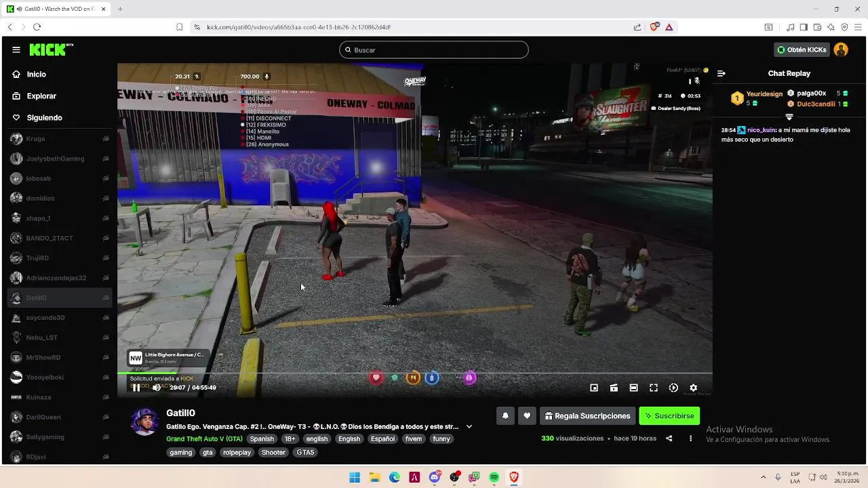Click Yeuridesign top gifter name

click(764, 94)
